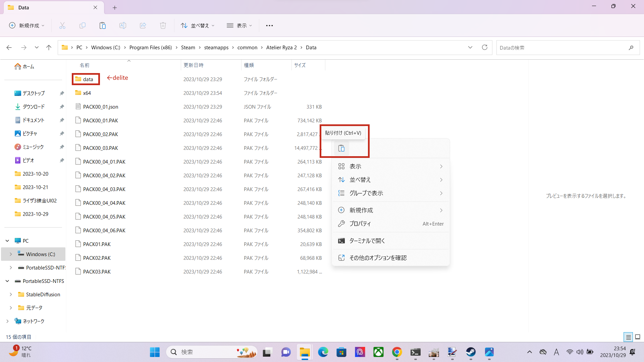Viewport: 644px width, 362px height.
Task: Open Microsoft Edge from taskbar
Action: point(323,352)
